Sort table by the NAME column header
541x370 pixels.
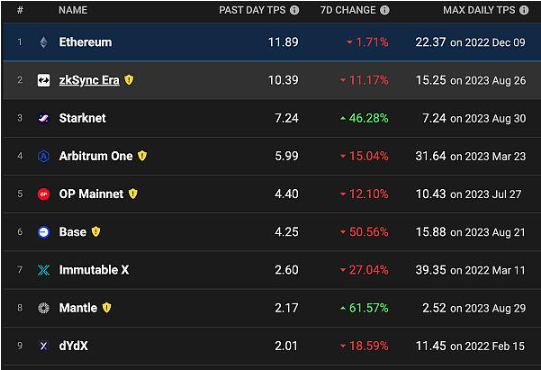point(73,10)
